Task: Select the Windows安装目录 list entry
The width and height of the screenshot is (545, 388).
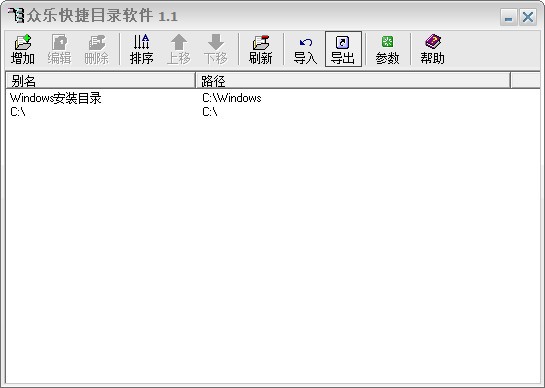Action: tap(56, 98)
